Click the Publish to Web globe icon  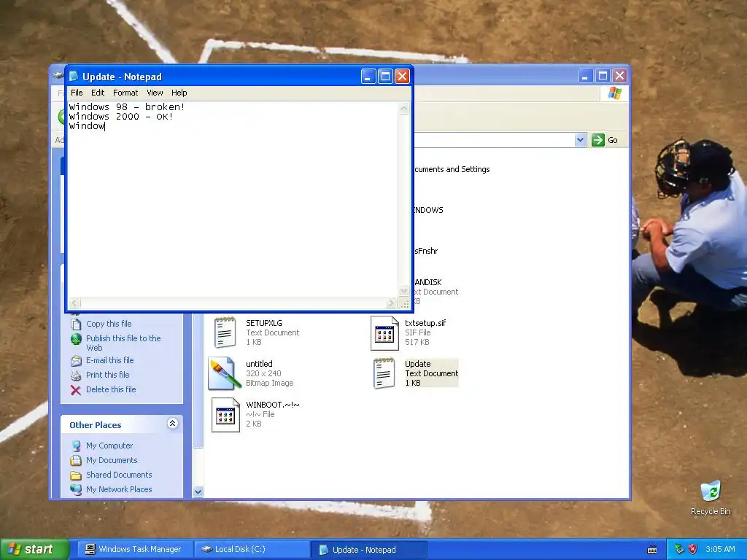[76, 339]
